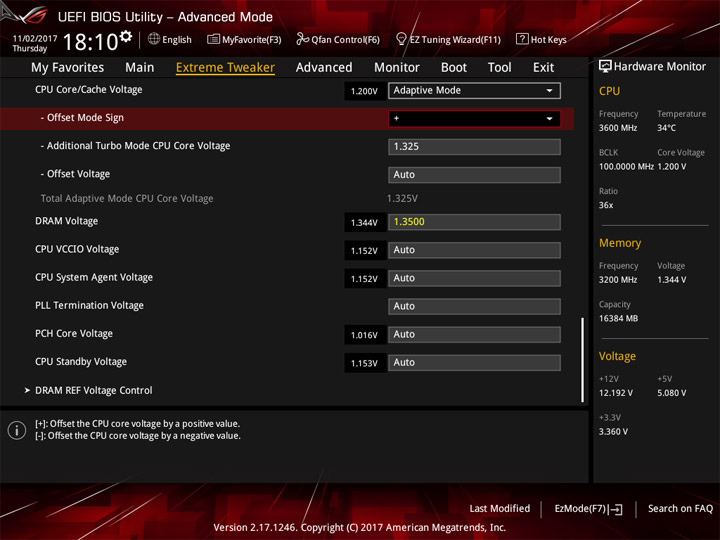Click the info icon in help area

(x=17, y=430)
